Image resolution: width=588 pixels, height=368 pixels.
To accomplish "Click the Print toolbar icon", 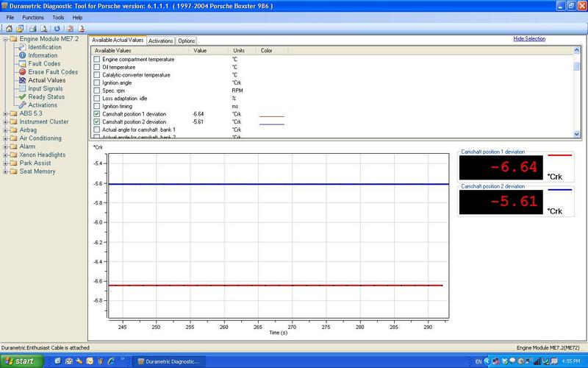I will point(33,28).
